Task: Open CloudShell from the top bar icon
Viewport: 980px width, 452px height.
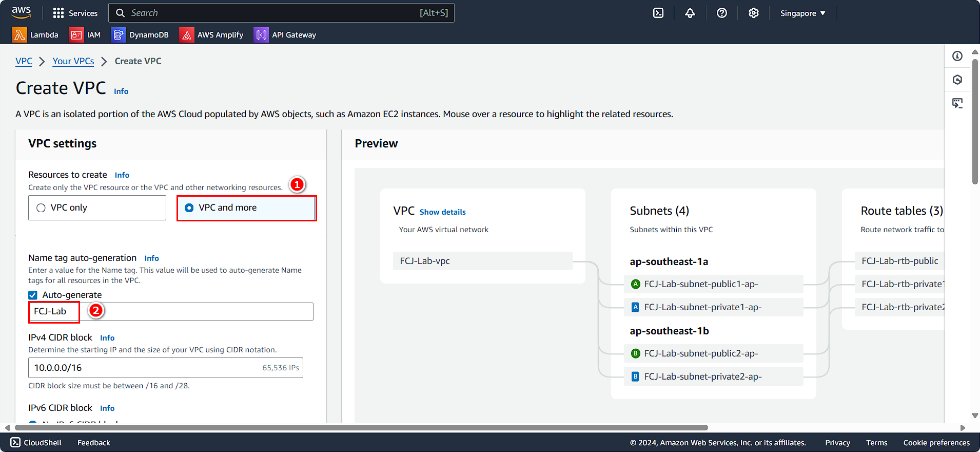Action: coord(658,13)
